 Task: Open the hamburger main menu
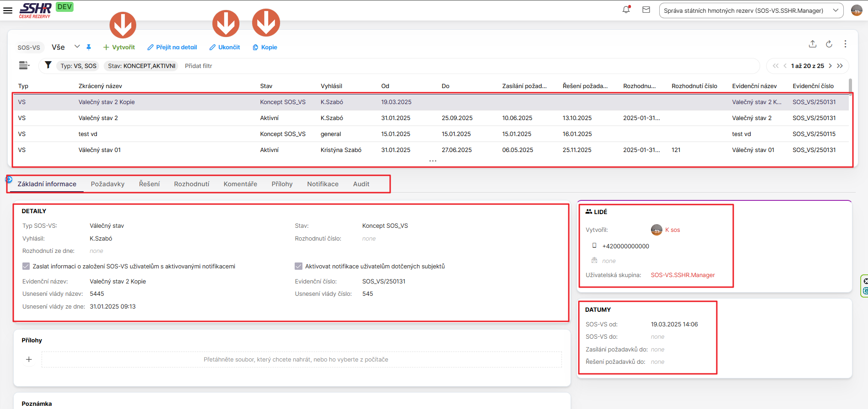(x=8, y=10)
